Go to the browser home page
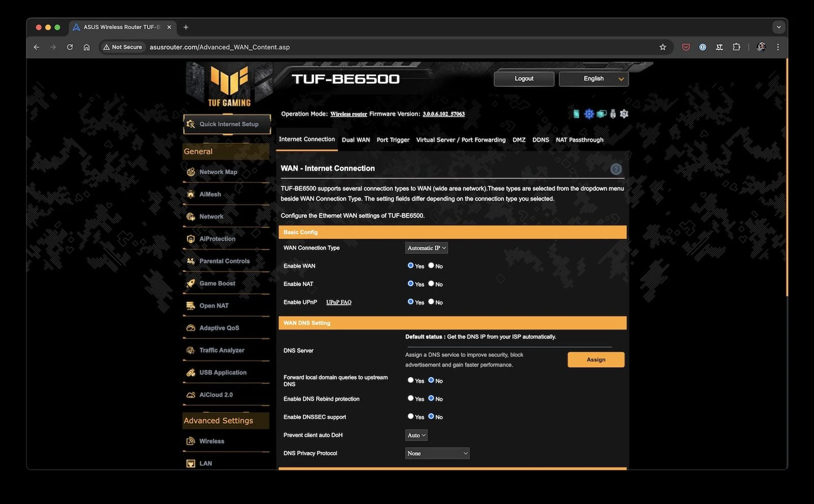 coord(86,47)
